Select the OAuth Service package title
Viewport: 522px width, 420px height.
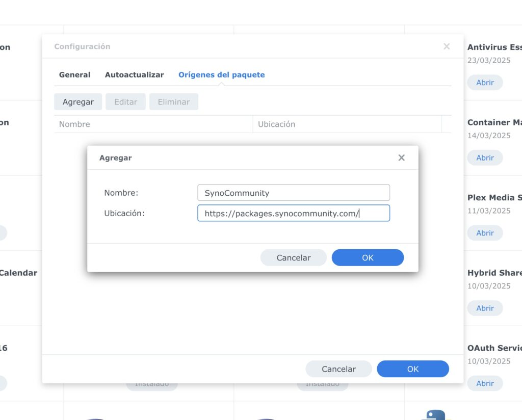[x=494, y=348]
